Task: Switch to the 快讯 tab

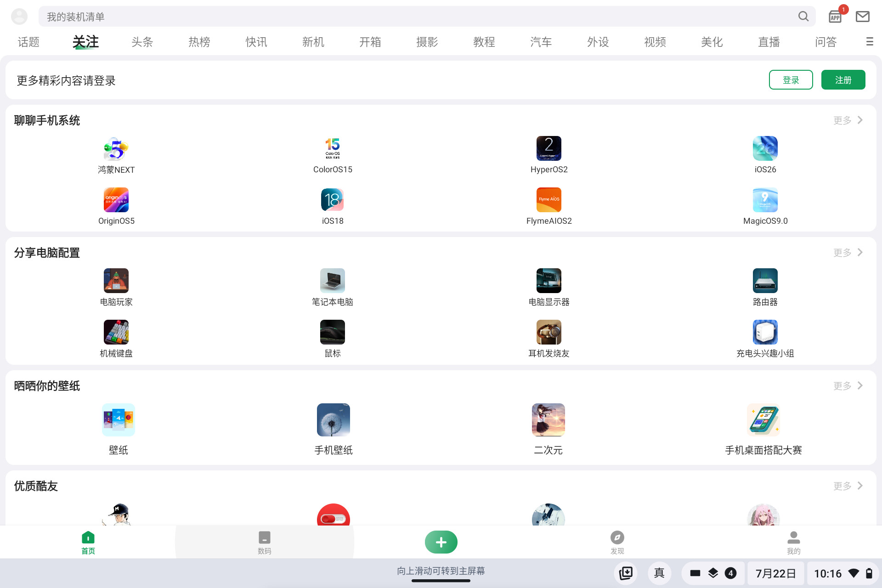Action: (x=256, y=42)
